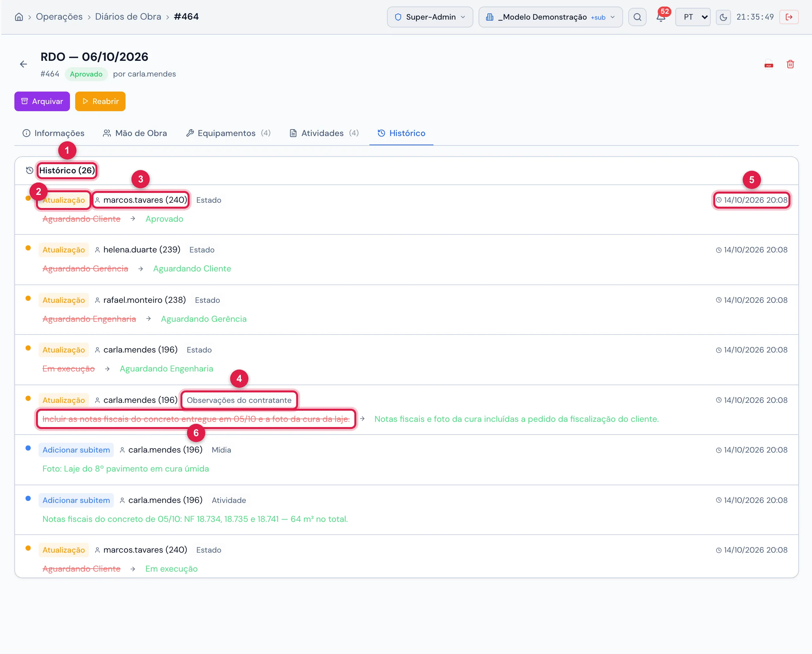Navigate to Operações breadcrumb

click(x=59, y=17)
